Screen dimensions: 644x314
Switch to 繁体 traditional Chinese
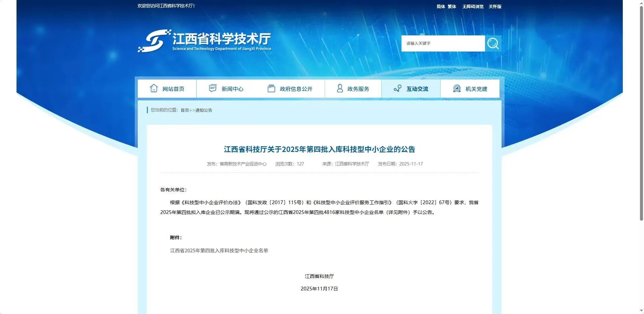(x=452, y=6)
